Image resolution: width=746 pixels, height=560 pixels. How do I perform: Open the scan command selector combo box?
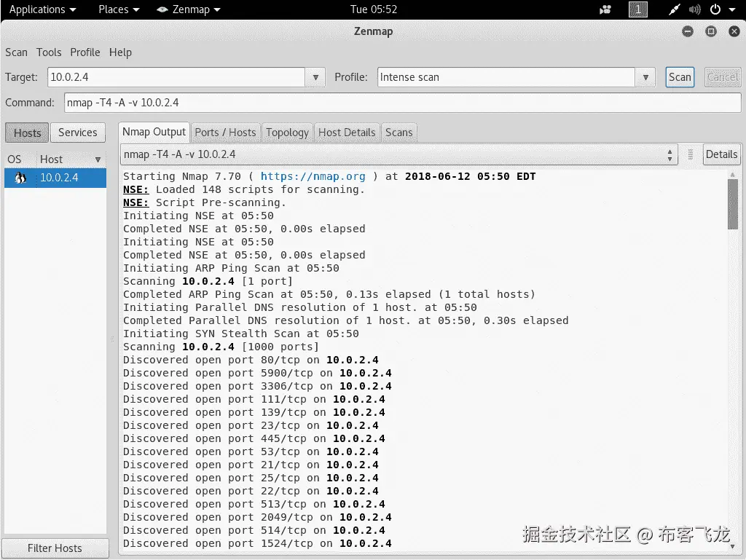click(x=398, y=154)
